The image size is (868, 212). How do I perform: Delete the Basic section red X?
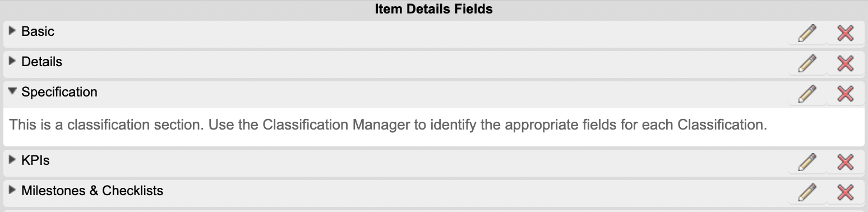(845, 34)
